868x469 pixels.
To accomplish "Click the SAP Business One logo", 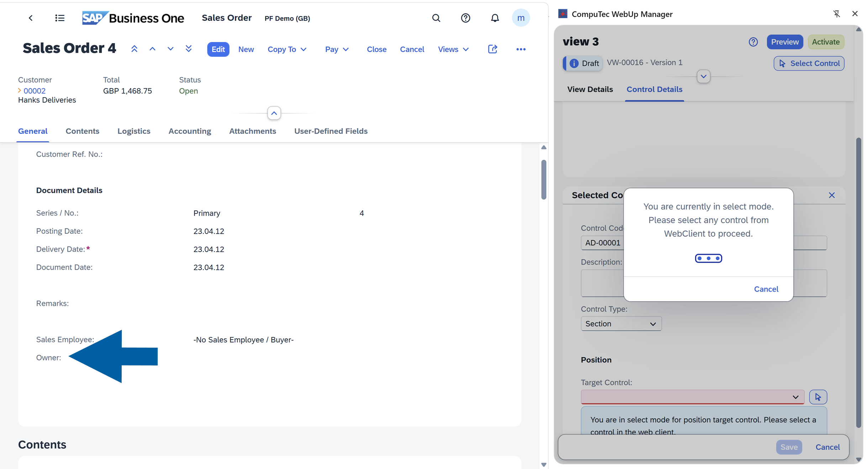I will pos(133,18).
